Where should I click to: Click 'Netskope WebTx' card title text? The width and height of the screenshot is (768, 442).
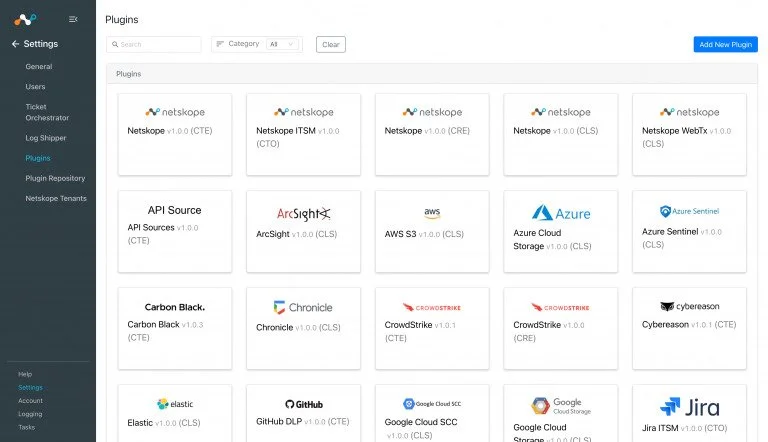click(x=674, y=131)
